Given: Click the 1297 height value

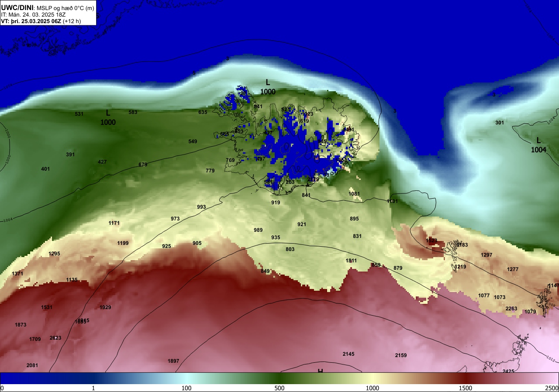Looking at the screenshot, I should coord(487,255).
